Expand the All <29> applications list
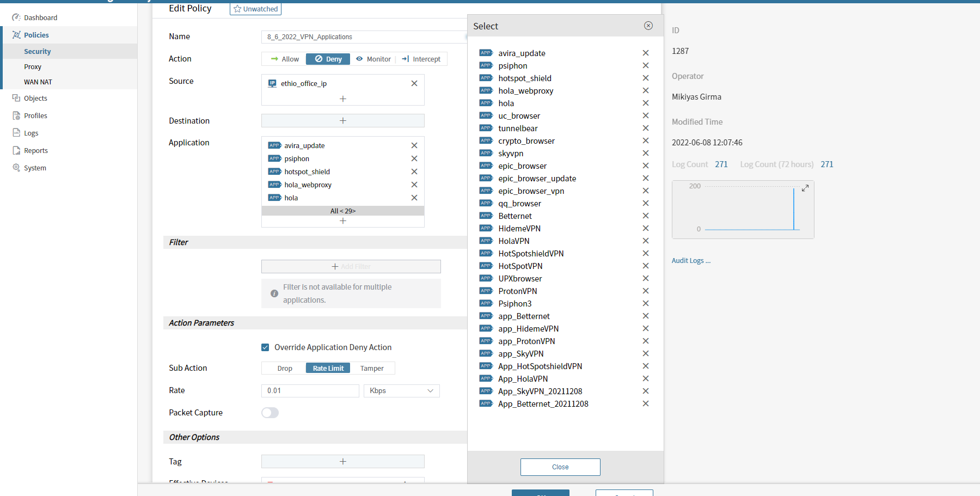This screenshot has width=980, height=496. tap(342, 211)
